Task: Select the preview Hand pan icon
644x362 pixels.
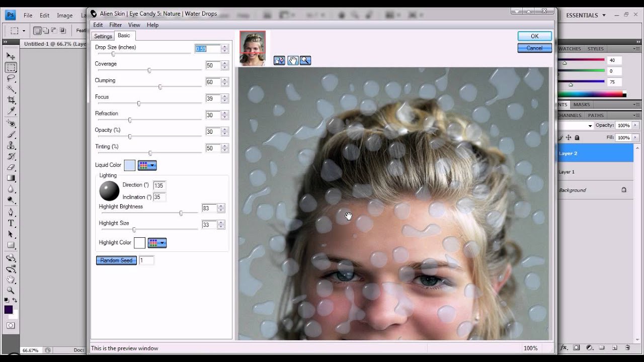Action: 292,60
